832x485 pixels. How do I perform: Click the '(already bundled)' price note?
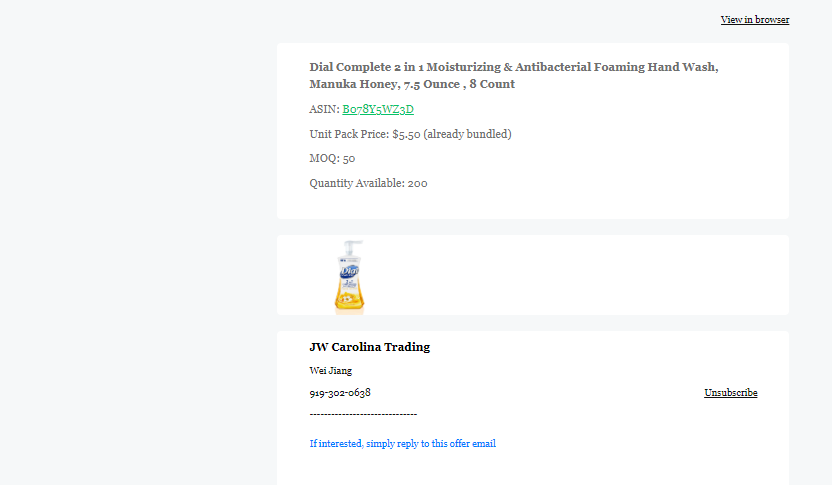467,134
